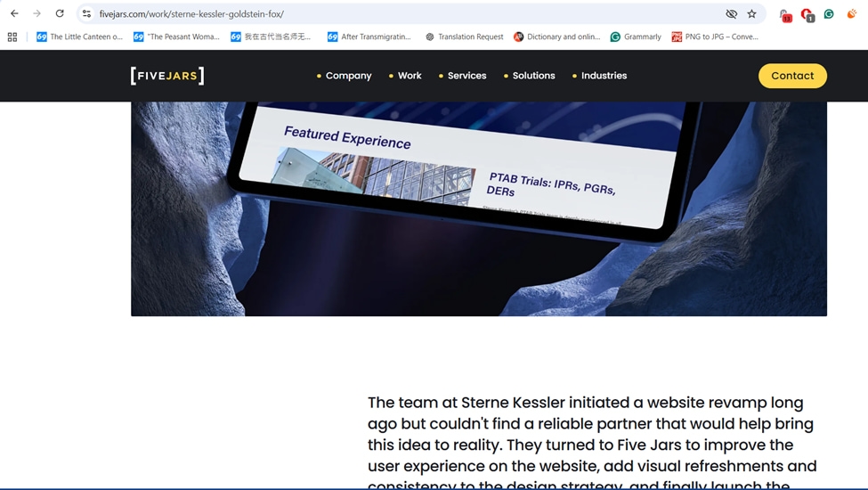Reload the current page

click(60, 14)
